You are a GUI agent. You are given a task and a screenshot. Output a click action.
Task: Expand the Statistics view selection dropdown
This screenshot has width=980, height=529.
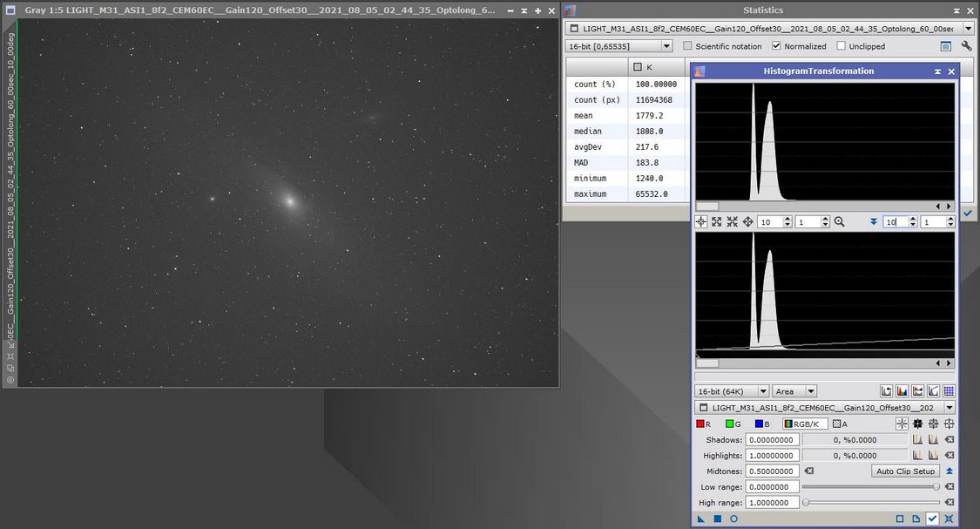point(967,29)
